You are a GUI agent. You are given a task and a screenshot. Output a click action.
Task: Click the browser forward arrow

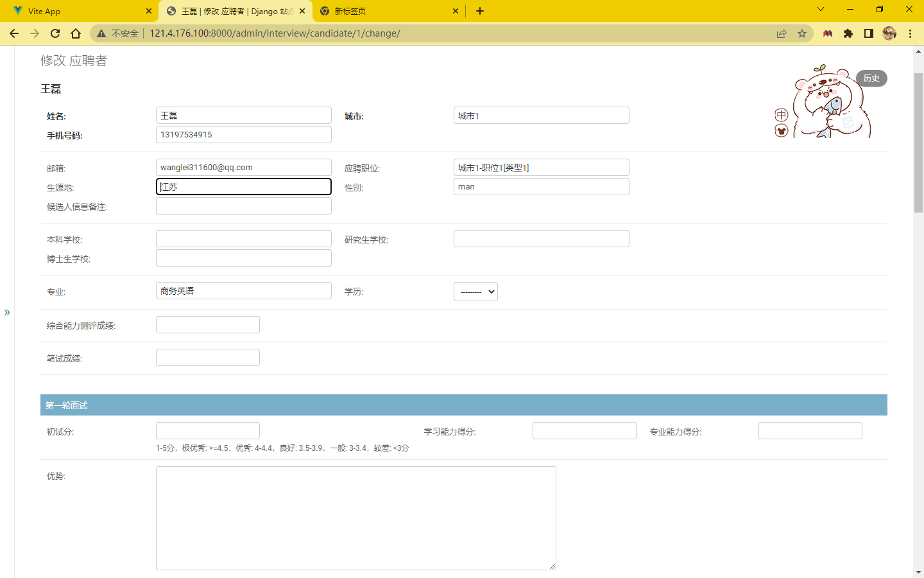(35, 33)
